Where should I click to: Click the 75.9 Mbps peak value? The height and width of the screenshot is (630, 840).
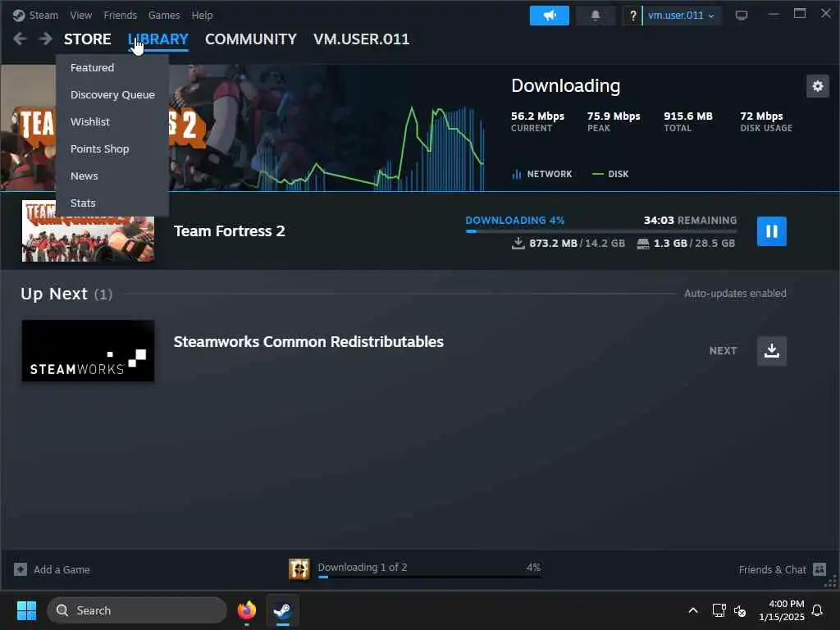coord(614,116)
